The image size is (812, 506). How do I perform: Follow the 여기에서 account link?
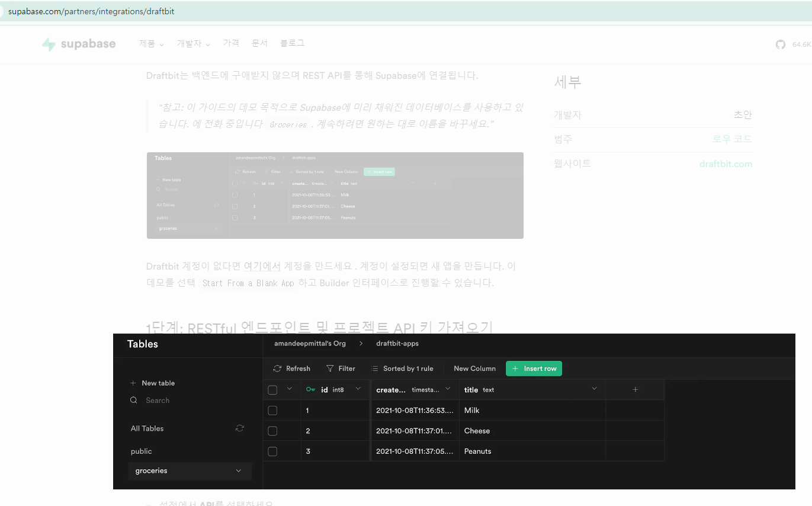262,267
